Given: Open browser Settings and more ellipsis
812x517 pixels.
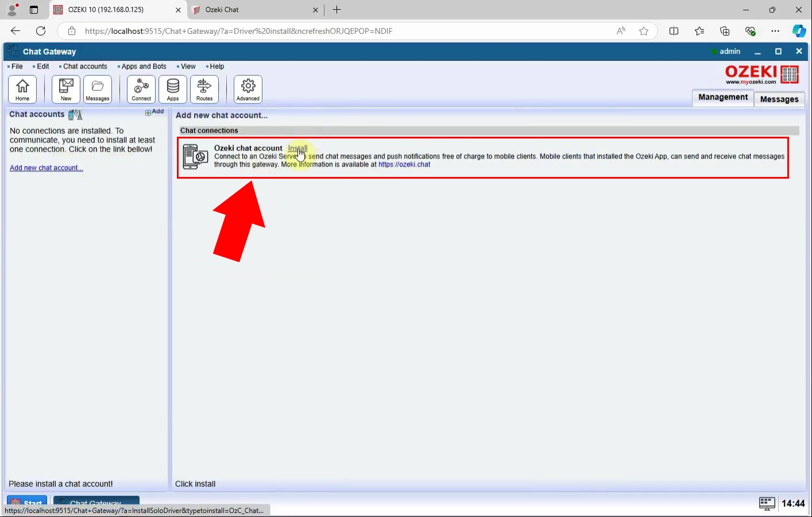Looking at the screenshot, I should click(775, 31).
